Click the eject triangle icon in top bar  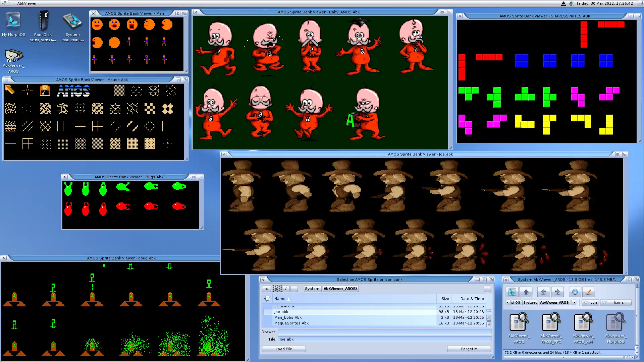[563, 3]
